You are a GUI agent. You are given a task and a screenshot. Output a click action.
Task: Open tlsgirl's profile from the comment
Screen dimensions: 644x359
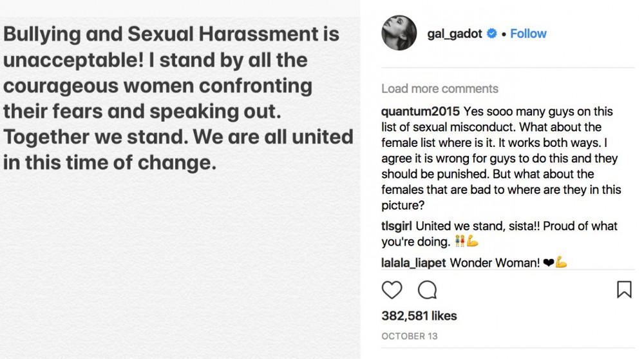[x=397, y=227]
